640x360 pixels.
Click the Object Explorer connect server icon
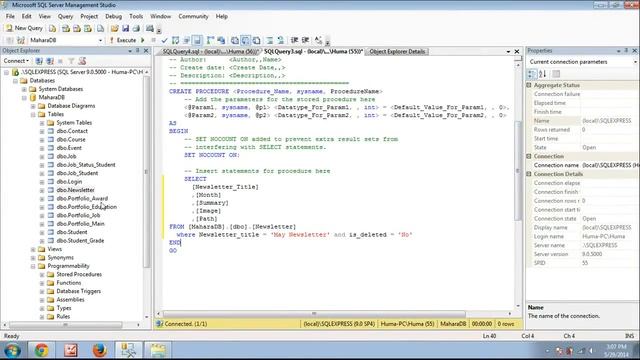coord(39,61)
